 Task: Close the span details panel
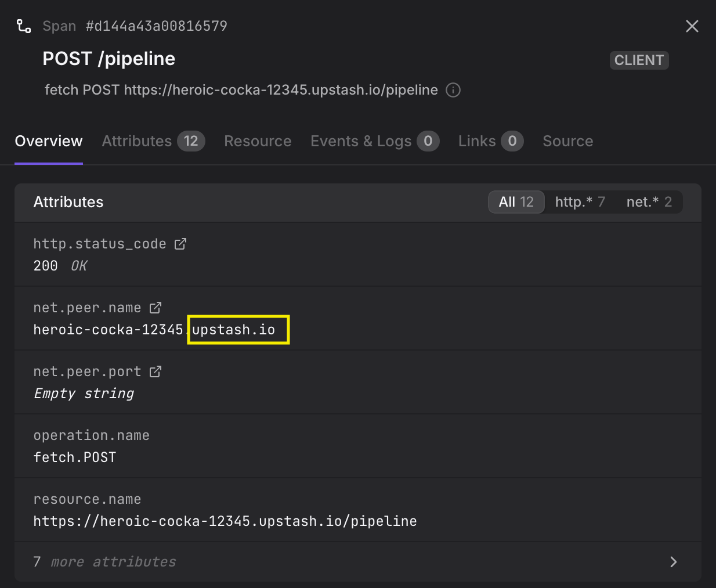[x=692, y=26]
